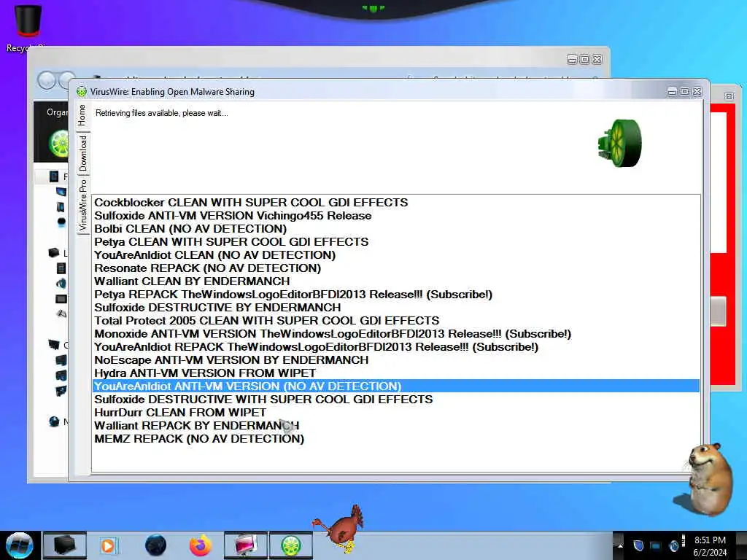
Task: Minimize the background Explorer window
Action: (x=572, y=59)
